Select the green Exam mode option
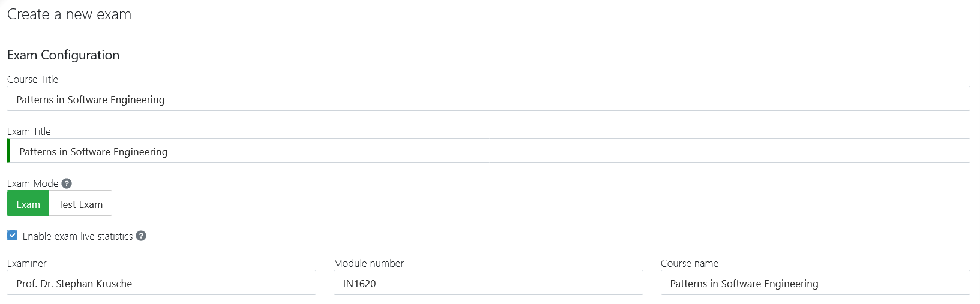This screenshot has width=980, height=304. pos(28,204)
